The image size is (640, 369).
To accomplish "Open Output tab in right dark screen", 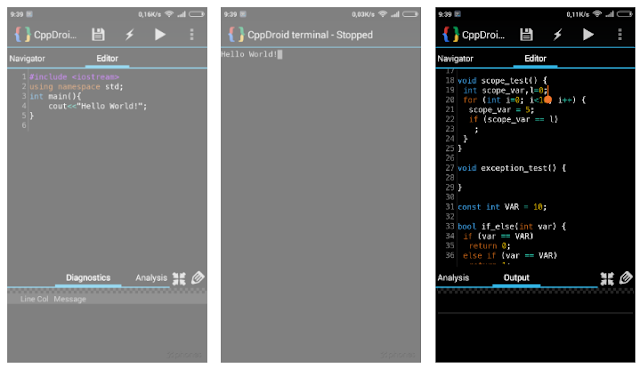I will point(516,278).
